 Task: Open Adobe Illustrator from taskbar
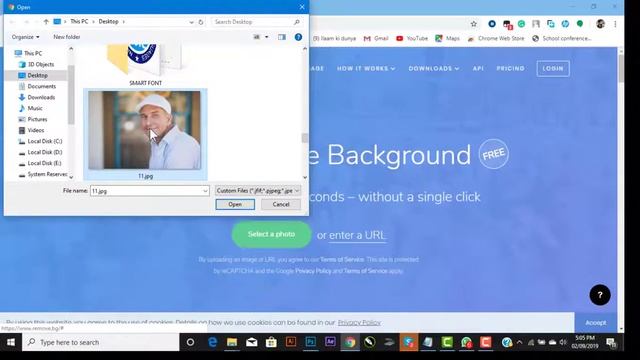pyautogui.click(x=291, y=342)
